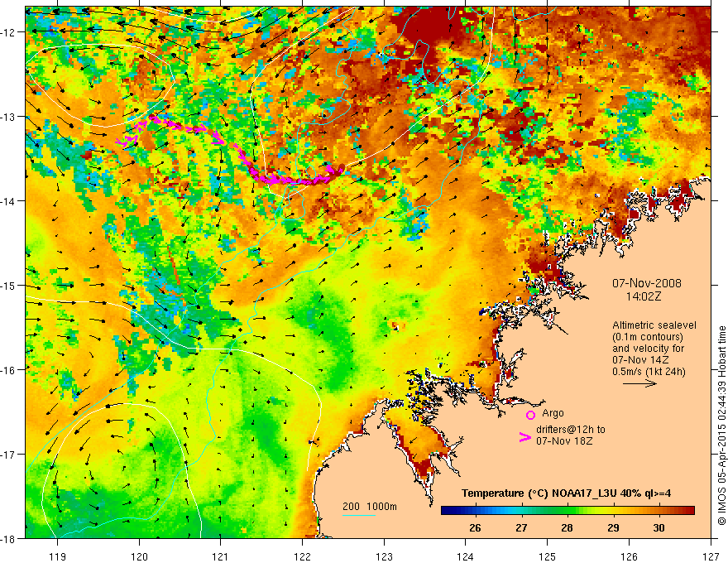The height and width of the screenshot is (563, 728).
Task: Click the magenta Argo circle legend symbol
Action: click(x=530, y=415)
